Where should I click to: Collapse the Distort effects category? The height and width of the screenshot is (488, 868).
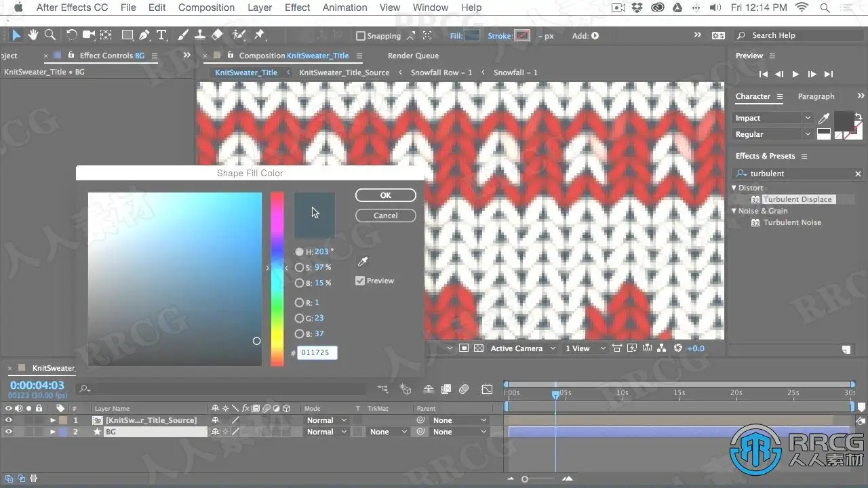point(734,188)
